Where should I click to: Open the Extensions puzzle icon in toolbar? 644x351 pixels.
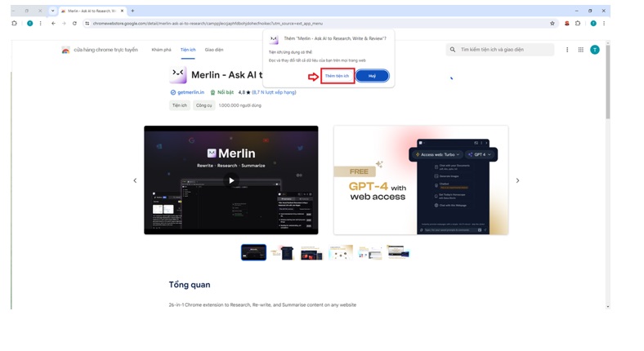coord(578,23)
